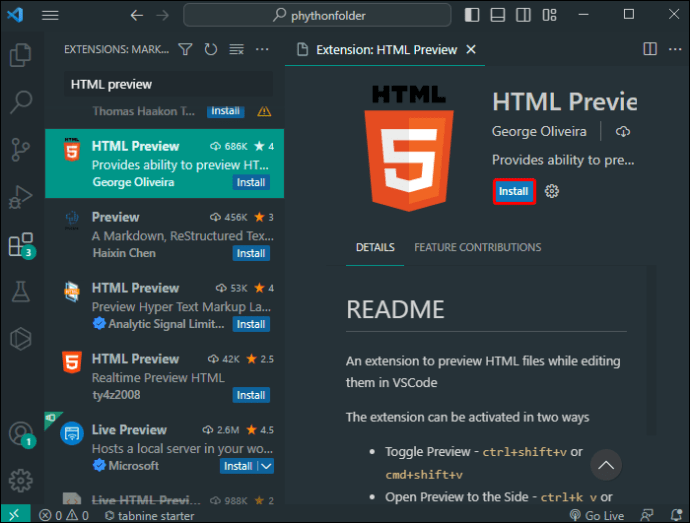690x523 pixels.
Task: Open editor more actions menu
Action: point(675,49)
